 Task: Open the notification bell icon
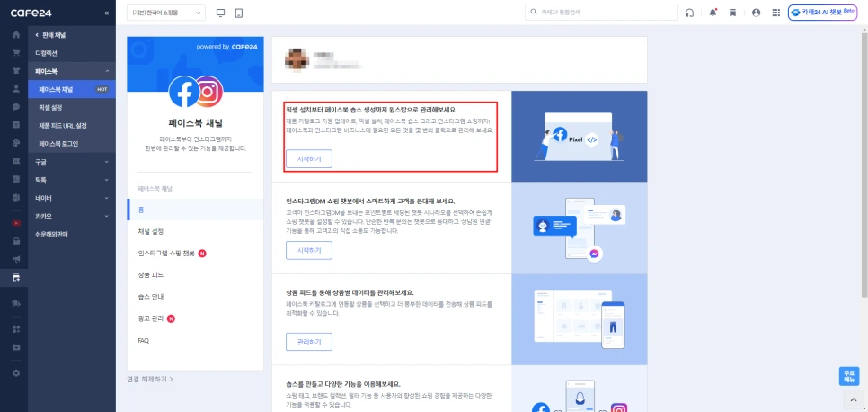713,13
